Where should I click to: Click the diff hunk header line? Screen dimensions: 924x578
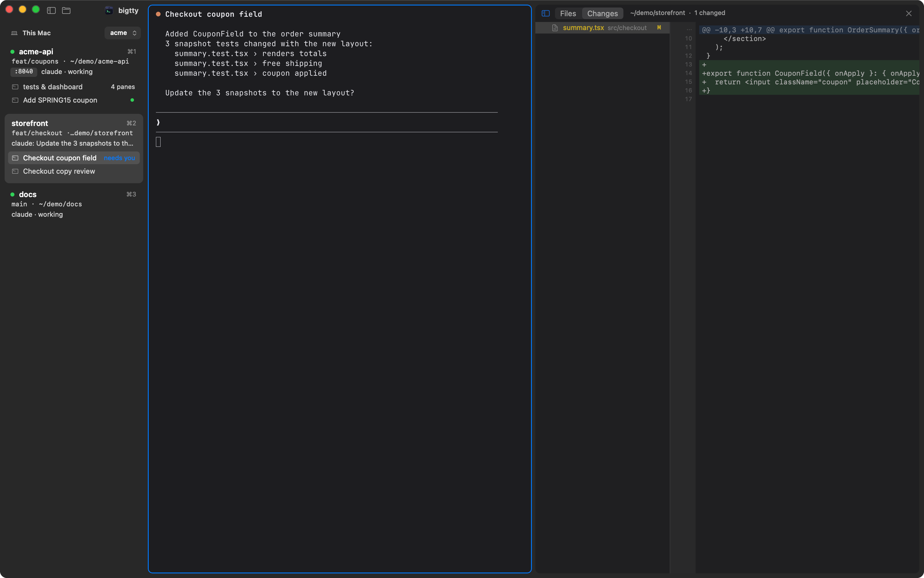pyautogui.click(x=809, y=30)
